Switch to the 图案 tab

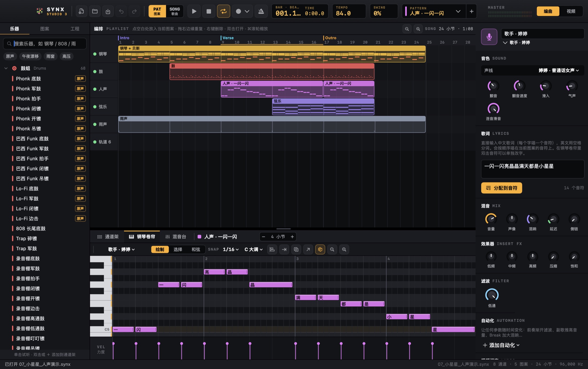tap(44, 29)
